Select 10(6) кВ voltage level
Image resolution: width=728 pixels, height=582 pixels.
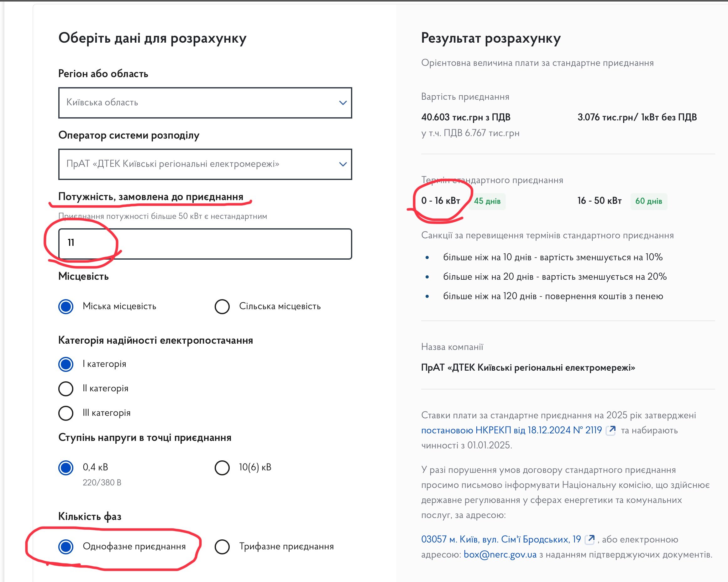(222, 468)
